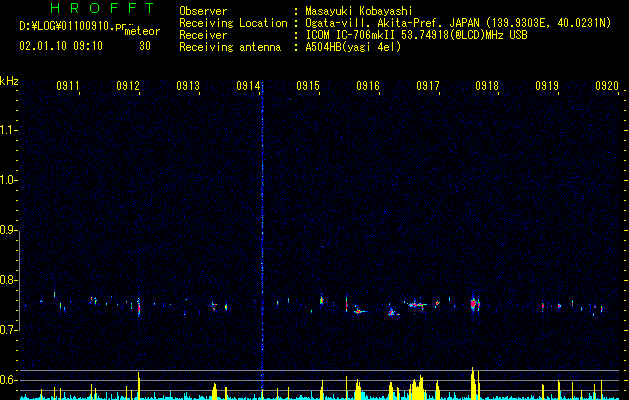Click the 0919 time marker

(x=547, y=85)
